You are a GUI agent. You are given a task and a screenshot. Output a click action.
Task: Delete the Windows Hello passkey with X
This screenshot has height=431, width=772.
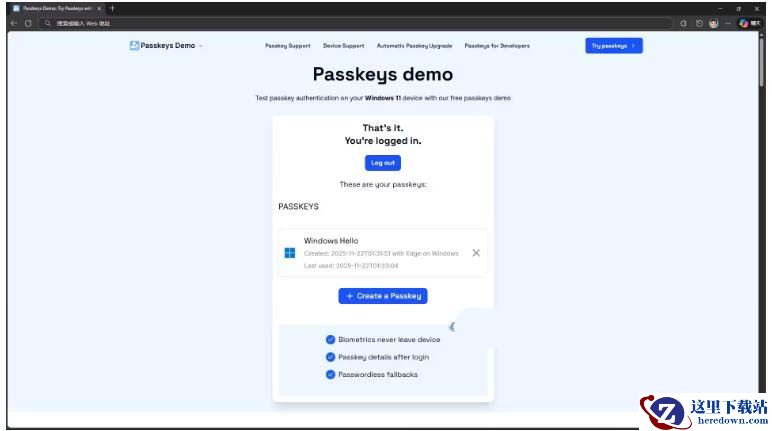pyautogui.click(x=476, y=253)
